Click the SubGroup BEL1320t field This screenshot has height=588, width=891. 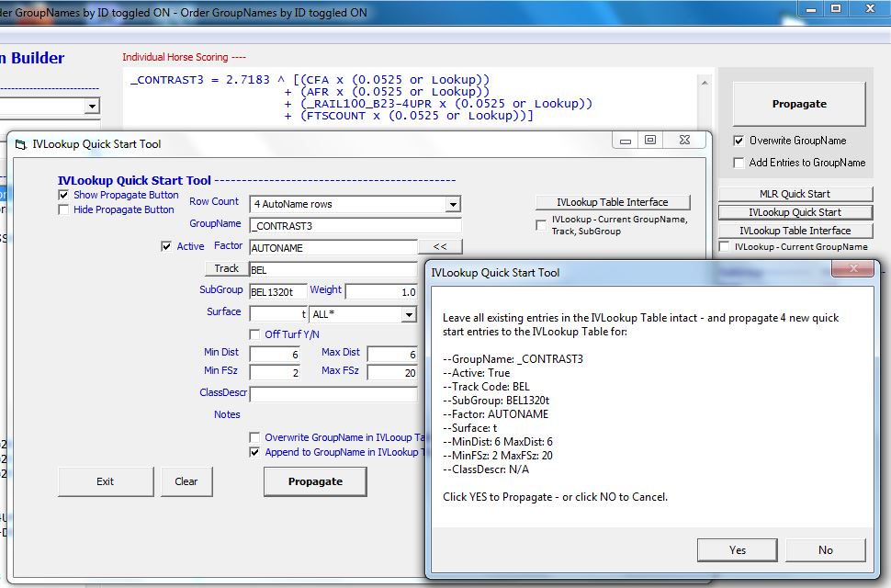pos(278,291)
